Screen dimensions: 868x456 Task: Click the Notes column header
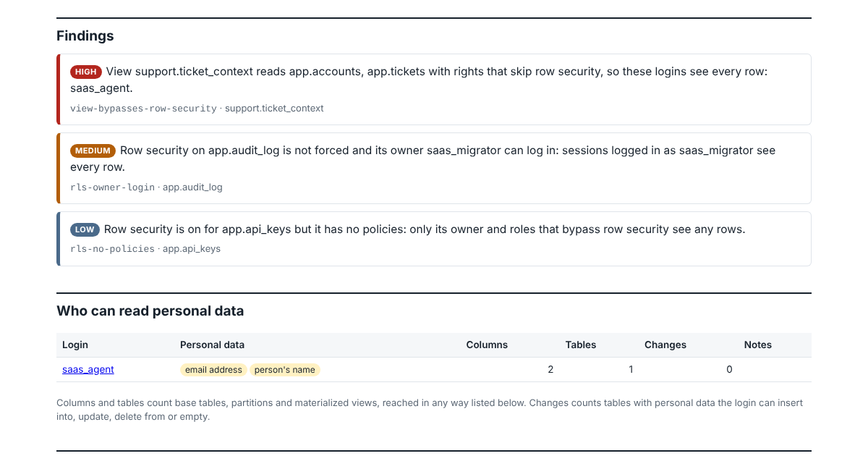pos(758,345)
